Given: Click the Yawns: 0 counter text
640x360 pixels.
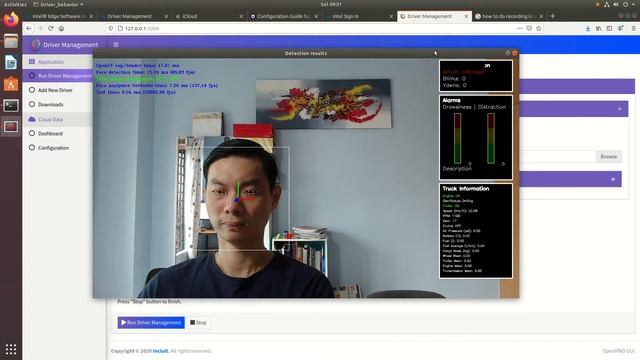Looking at the screenshot, I should click(454, 85).
